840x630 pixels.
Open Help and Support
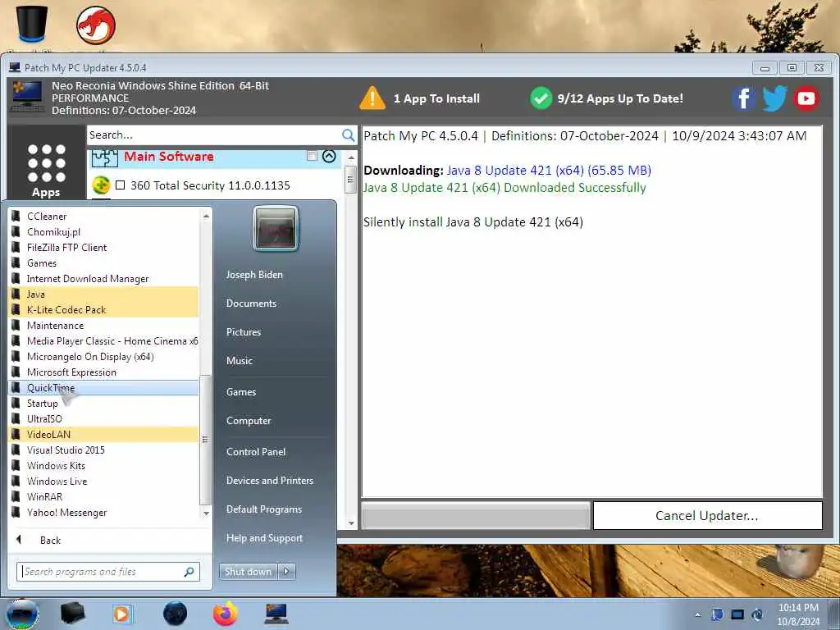(x=264, y=538)
